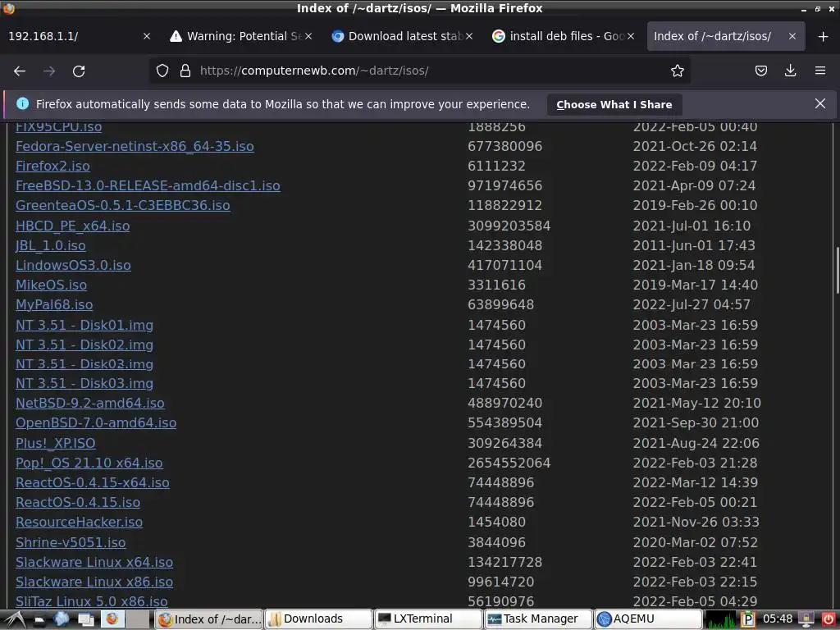Click the CPU usage monitor graph
Screen dimensions: 840x630
click(721, 619)
